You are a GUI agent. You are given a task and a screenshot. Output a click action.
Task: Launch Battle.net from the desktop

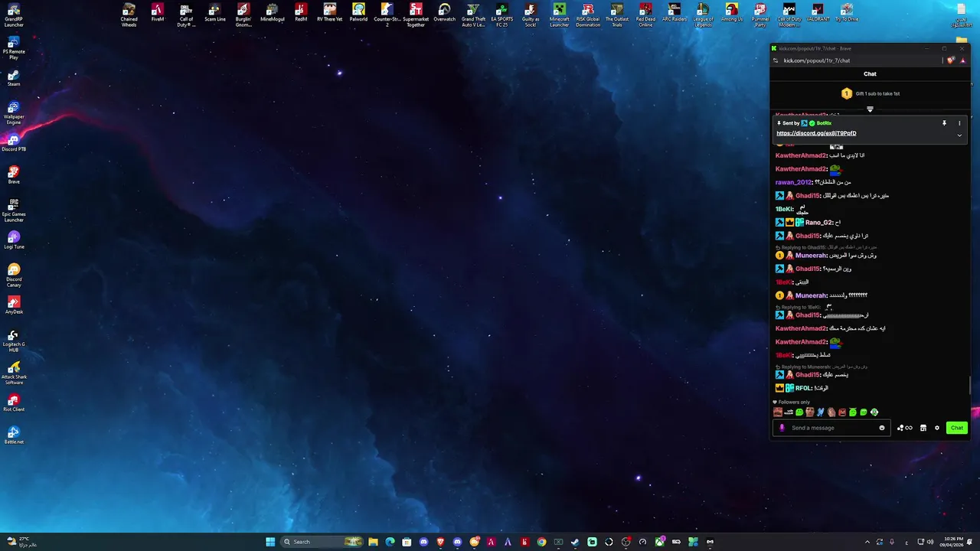click(14, 436)
